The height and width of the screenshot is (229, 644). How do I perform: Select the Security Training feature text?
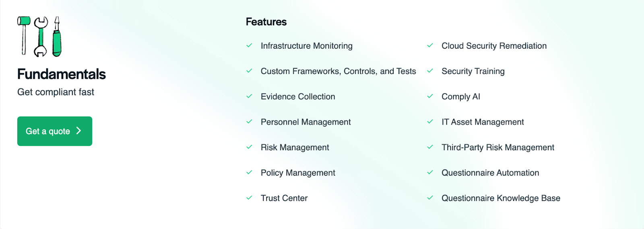tap(473, 71)
